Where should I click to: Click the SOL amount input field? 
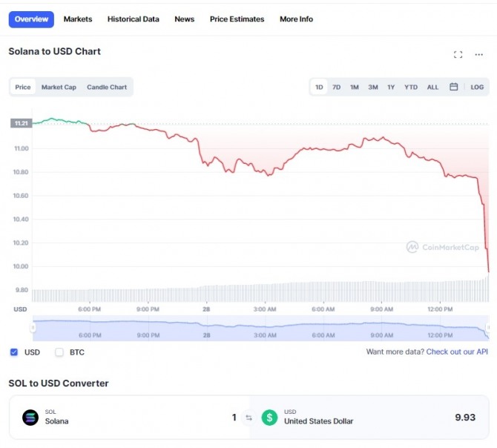point(185,418)
